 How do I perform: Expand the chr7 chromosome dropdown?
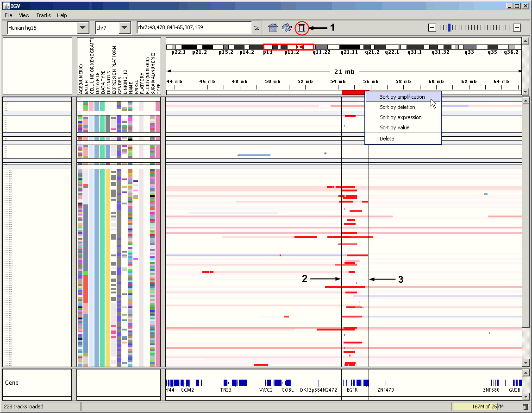click(125, 28)
